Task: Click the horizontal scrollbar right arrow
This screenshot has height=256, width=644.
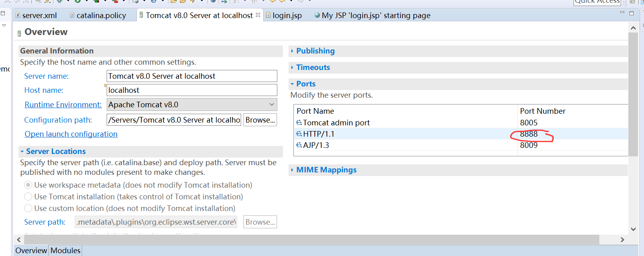Action: point(622,240)
